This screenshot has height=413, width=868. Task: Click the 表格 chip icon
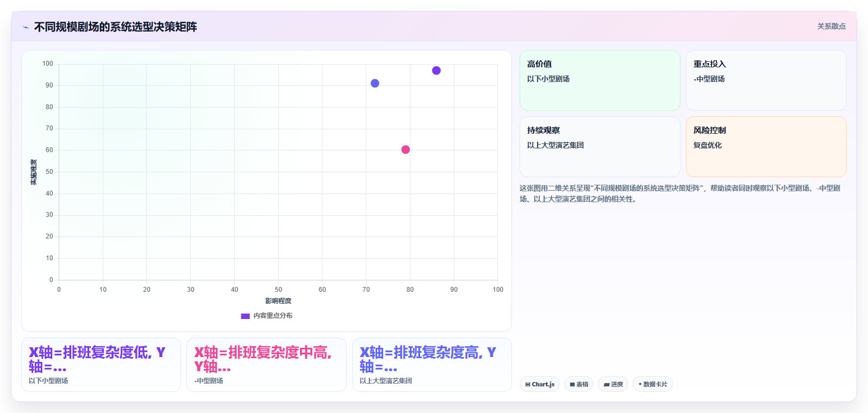coord(572,385)
